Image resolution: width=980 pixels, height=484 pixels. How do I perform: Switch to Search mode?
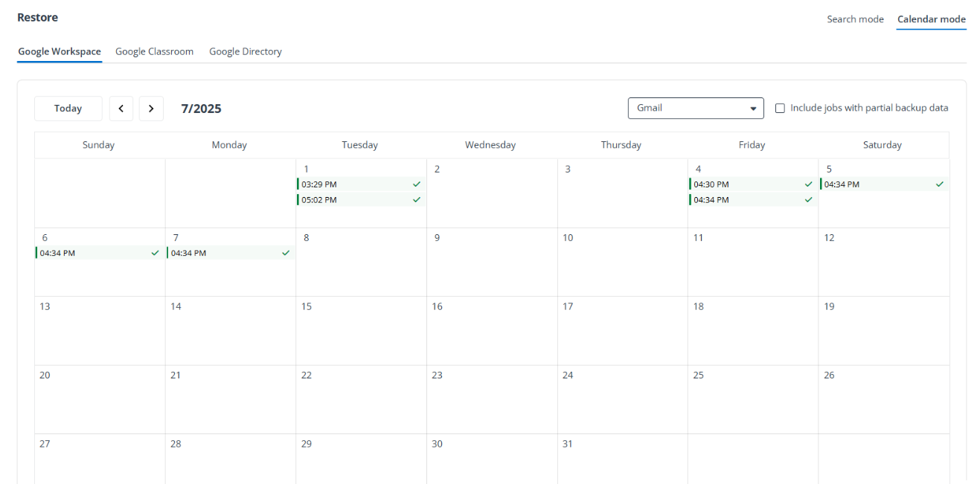pos(855,19)
